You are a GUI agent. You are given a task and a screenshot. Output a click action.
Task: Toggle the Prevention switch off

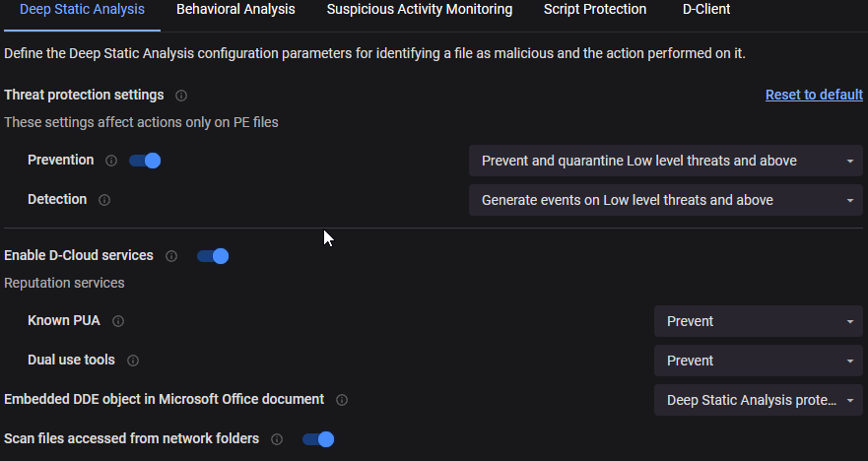[x=145, y=161]
